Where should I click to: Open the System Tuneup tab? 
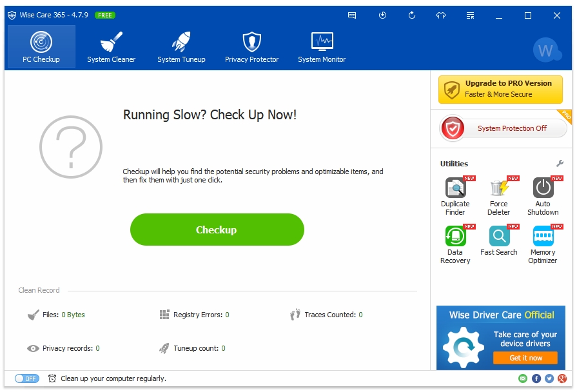(181, 48)
